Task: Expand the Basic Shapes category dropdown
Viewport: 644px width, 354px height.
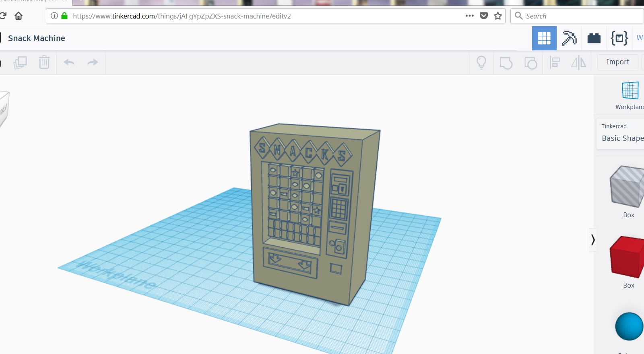Action: coord(622,134)
